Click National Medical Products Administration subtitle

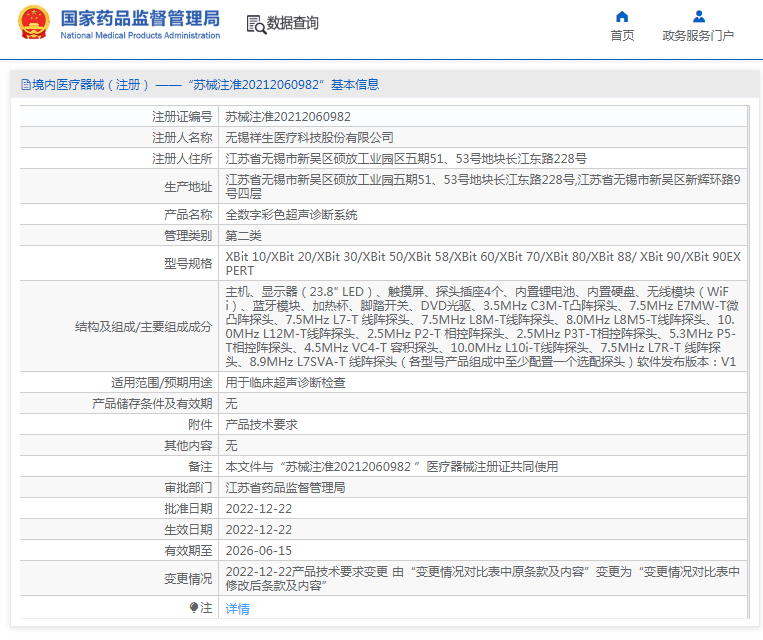click(x=140, y=36)
